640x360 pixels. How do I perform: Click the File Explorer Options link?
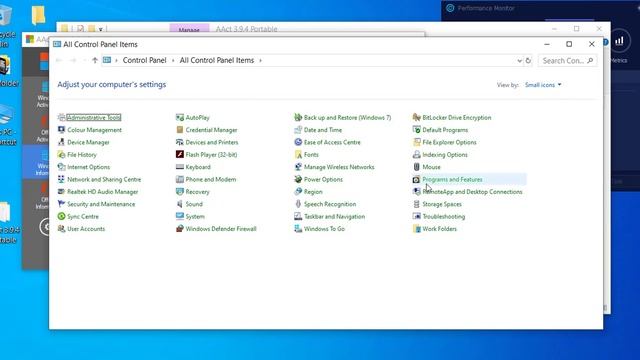449,142
